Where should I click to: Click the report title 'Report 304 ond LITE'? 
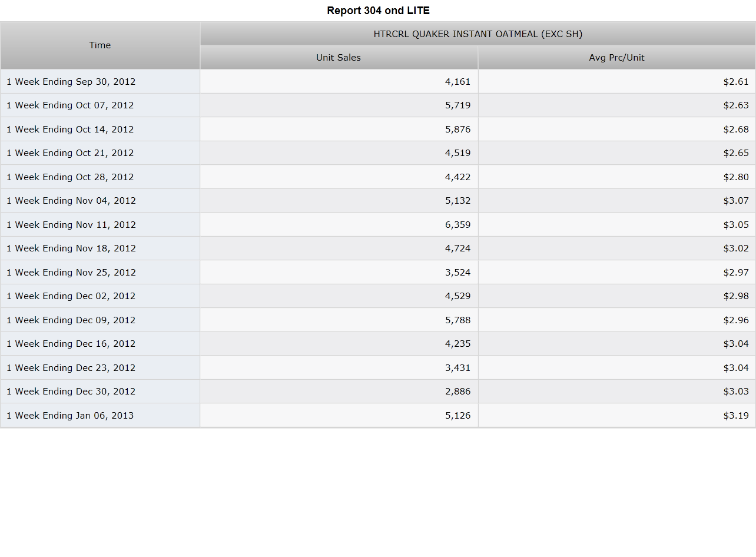coord(378,11)
